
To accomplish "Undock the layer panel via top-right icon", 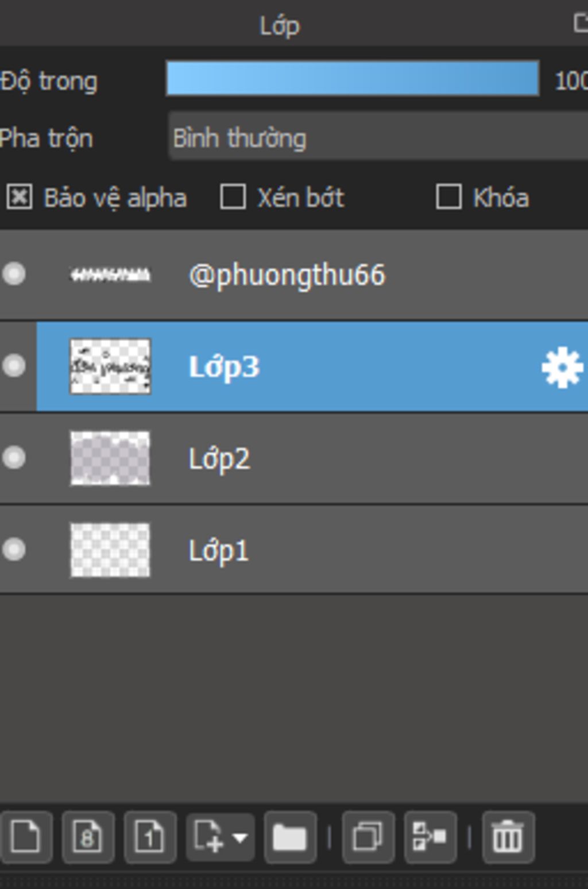I will coord(581,24).
